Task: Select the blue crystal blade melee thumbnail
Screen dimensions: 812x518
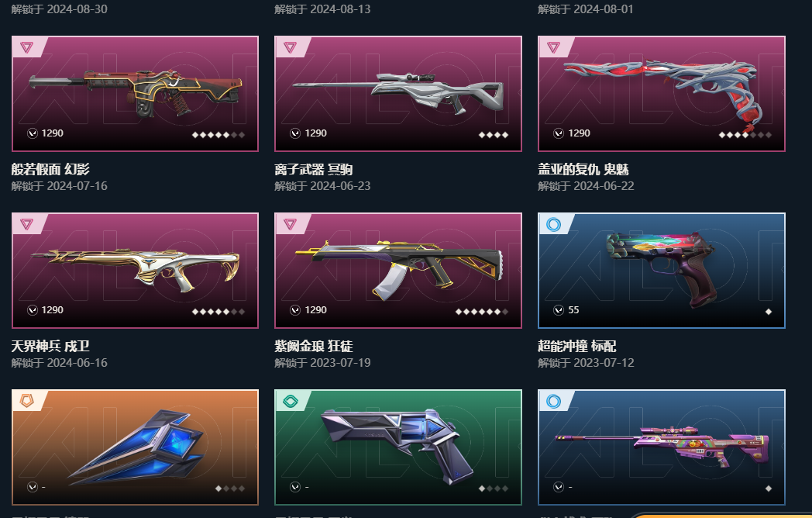Action: click(x=135, y=447)
